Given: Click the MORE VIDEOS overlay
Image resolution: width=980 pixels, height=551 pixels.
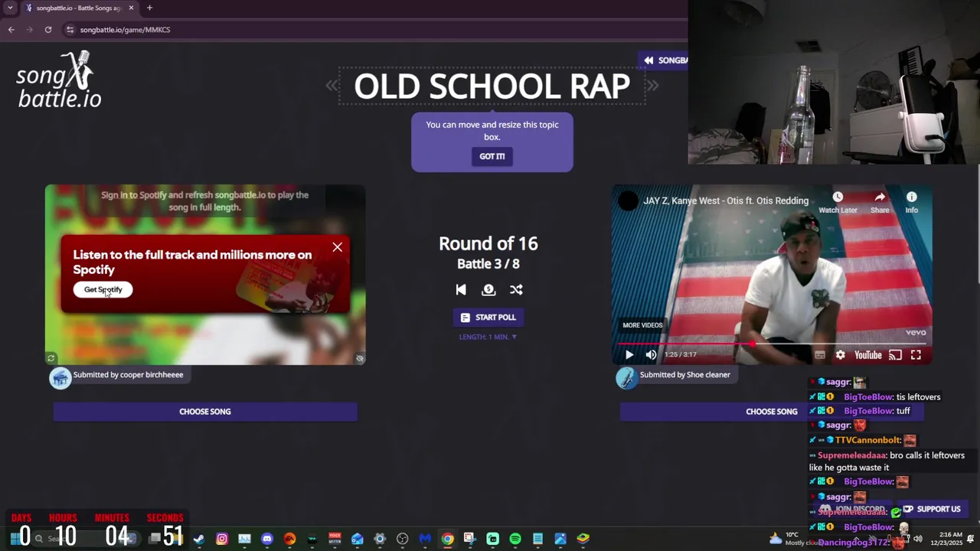Looking at the screenshot, I should (642, 325).
